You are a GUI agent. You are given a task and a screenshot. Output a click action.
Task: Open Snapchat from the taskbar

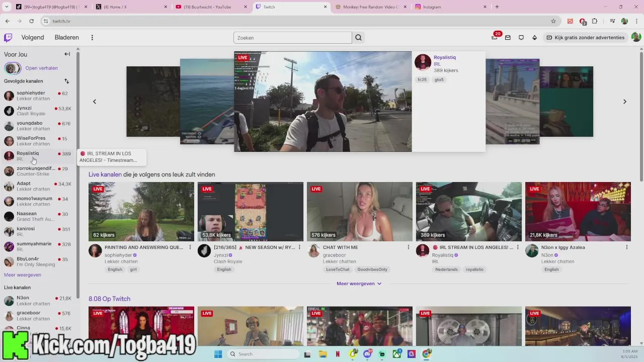coord(353,354)
